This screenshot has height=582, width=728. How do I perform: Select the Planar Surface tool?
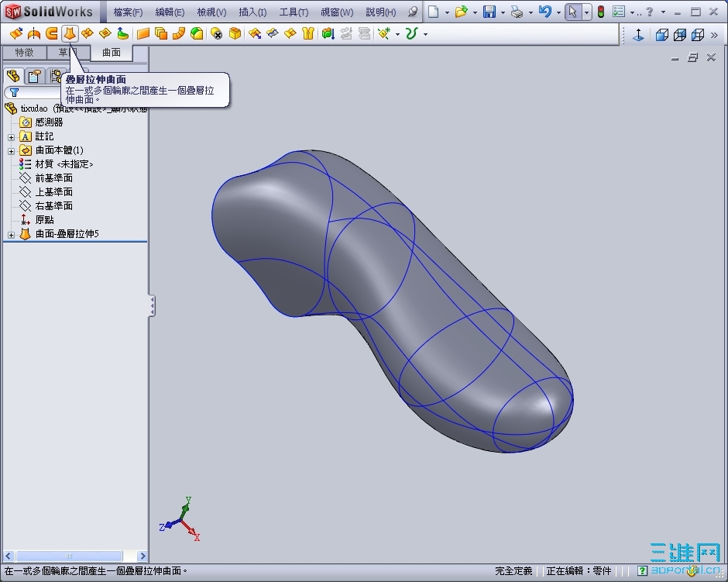(143, 33)
